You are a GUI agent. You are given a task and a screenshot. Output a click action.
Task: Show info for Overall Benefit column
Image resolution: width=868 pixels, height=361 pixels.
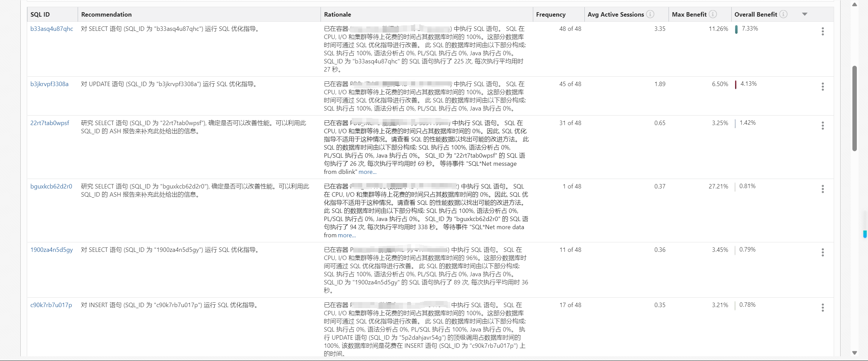pos(783,14)
